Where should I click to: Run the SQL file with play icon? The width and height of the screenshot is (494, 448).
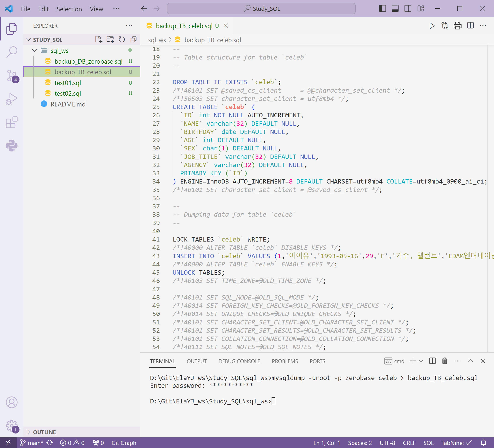pyautogui.click(x=432, y=26)
